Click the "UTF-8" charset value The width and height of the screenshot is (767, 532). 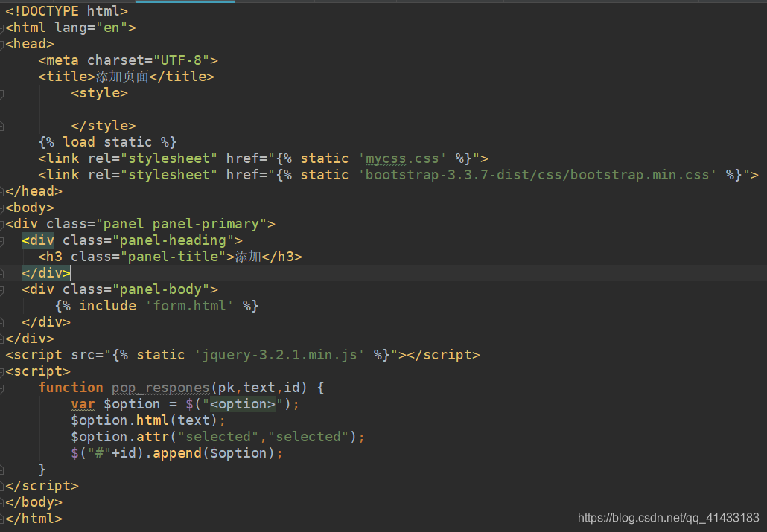[x=182, y=60]
